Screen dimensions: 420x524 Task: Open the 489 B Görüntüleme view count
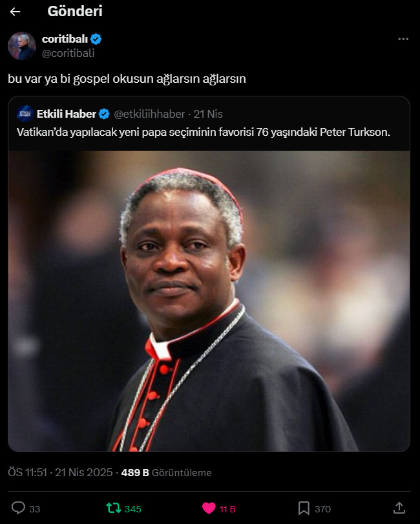(x=166, y=472)
